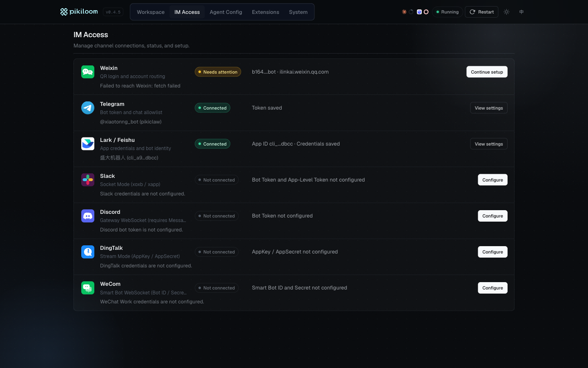588x368 pixels.
Task: Click the Slack channel icon
Action: (x=88, y=180)
